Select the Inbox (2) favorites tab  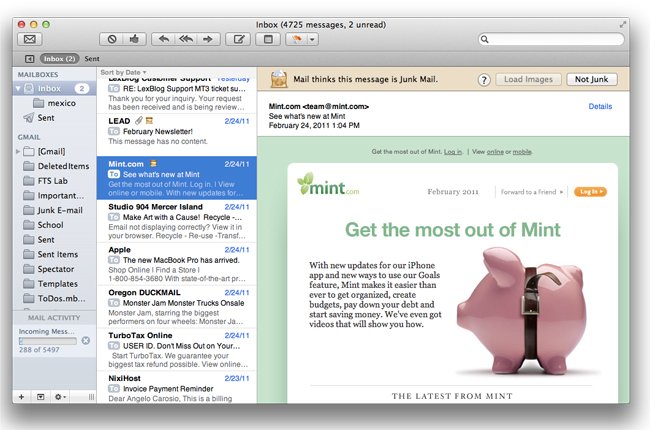pos(59,59)
